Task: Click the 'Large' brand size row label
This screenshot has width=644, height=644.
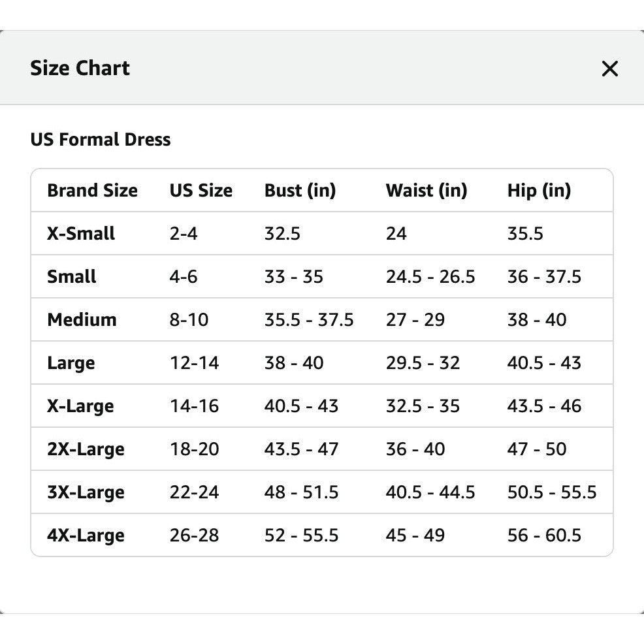Action: tap(71, 363)
